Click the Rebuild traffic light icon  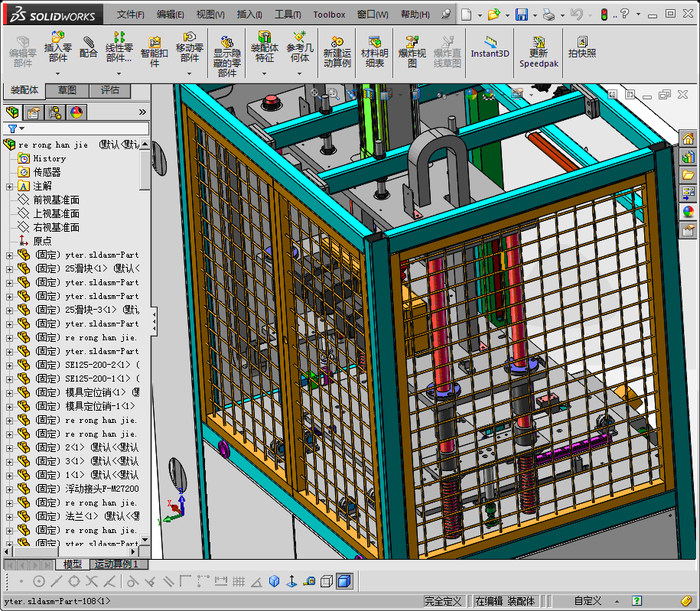coord(604,15)
